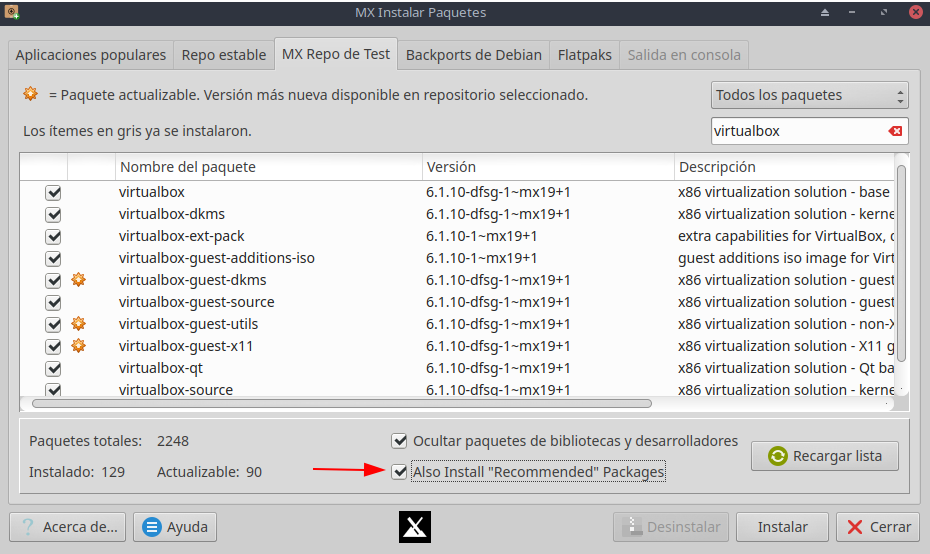Image resolution: width=930 pixels, height=554 pixels.
Task: Switch to Repo estable tab
Action: [x=224, y=55]
